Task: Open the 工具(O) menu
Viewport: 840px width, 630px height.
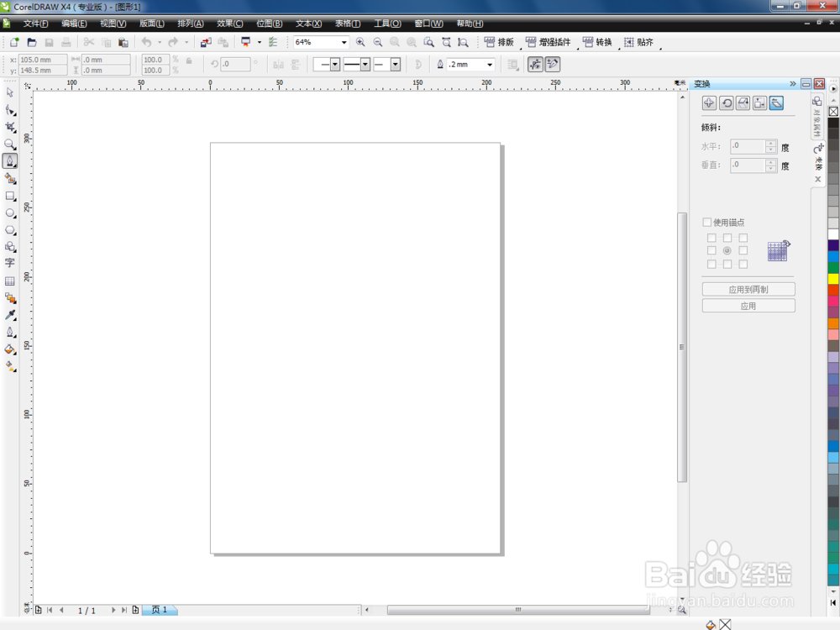Action: pyautogui.click(x=387, y=24)
